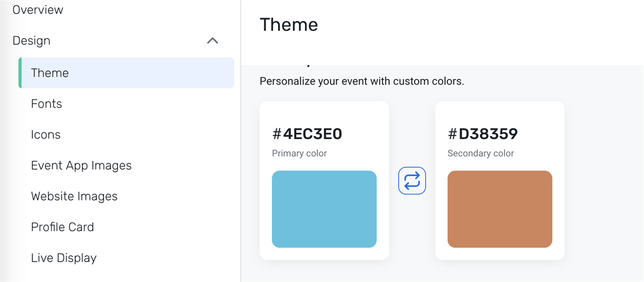Click the #4EC3E0 hex code value
Viewport: 644px width, 282px height.
pos(307,134)
